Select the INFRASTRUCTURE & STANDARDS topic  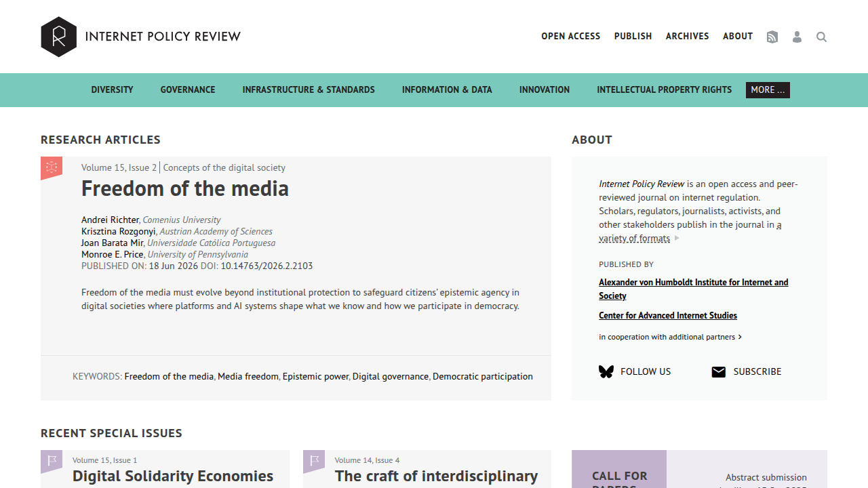coord(309,89)
